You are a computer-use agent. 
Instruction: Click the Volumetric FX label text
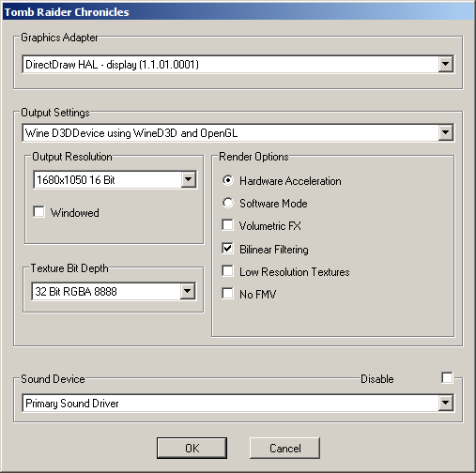[270, 226]
